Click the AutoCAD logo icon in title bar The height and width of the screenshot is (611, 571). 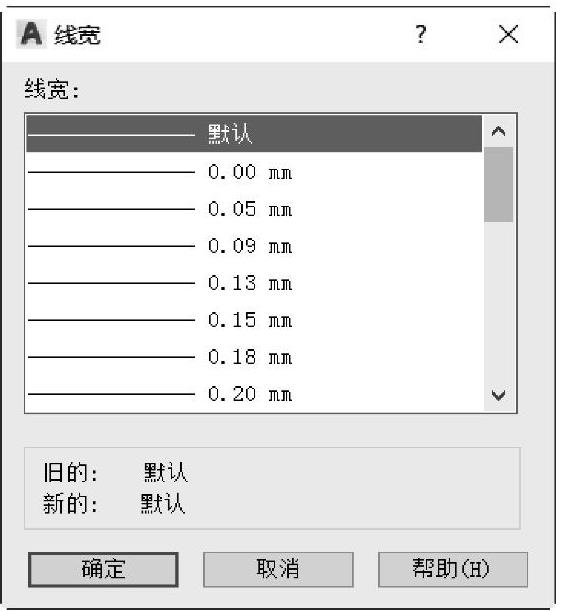[31, 34]
